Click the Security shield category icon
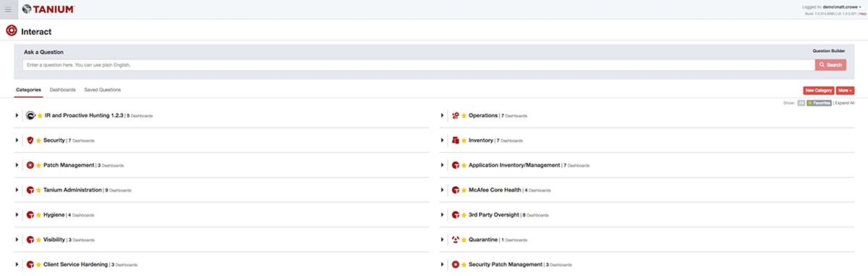The image size is (868, 276). pyautogui.click(x=30, y=140)
